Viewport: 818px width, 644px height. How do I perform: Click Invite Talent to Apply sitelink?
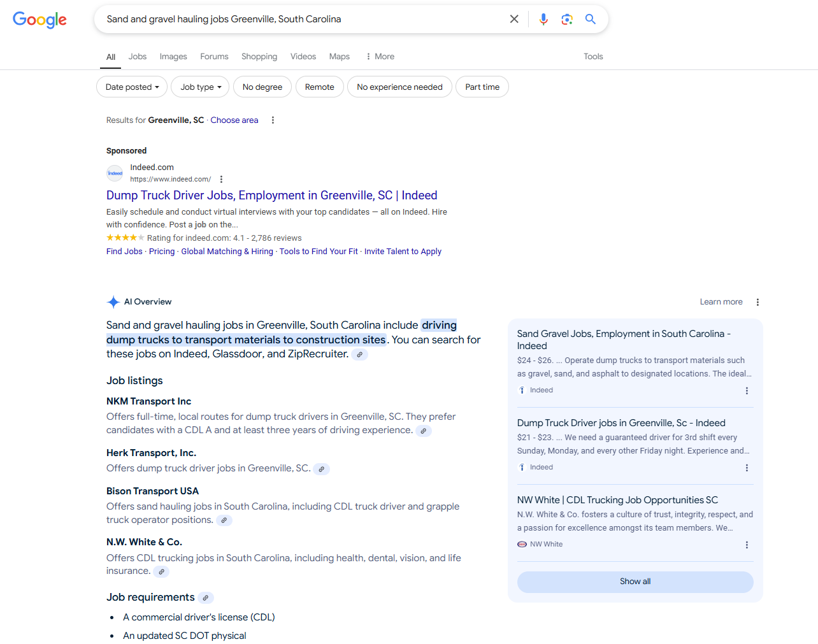coord(403,252)
